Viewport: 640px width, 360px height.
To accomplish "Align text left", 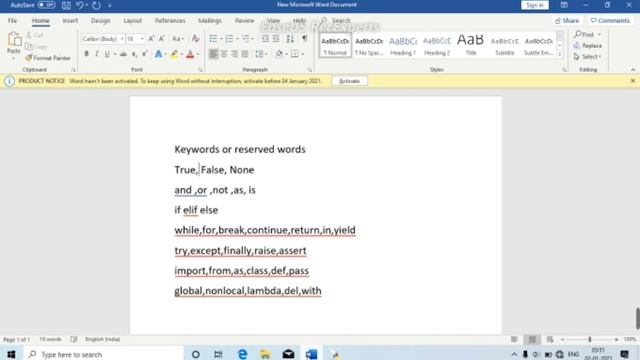I will [x=213, y=54].
